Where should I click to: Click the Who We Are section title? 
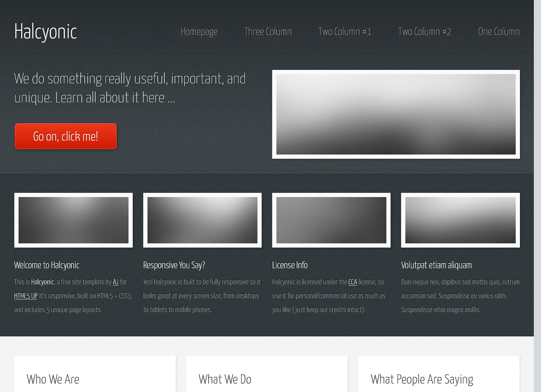click(x=53, y=379)
